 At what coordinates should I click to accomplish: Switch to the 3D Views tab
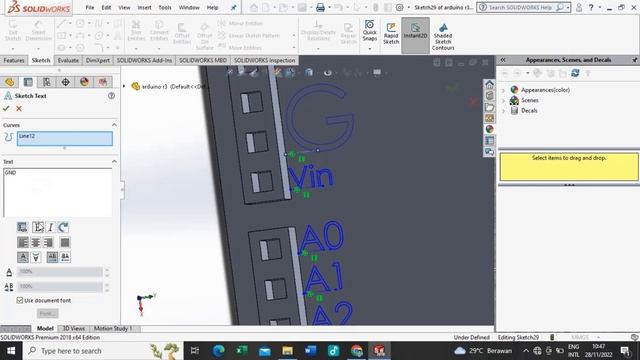click(73, 329)
